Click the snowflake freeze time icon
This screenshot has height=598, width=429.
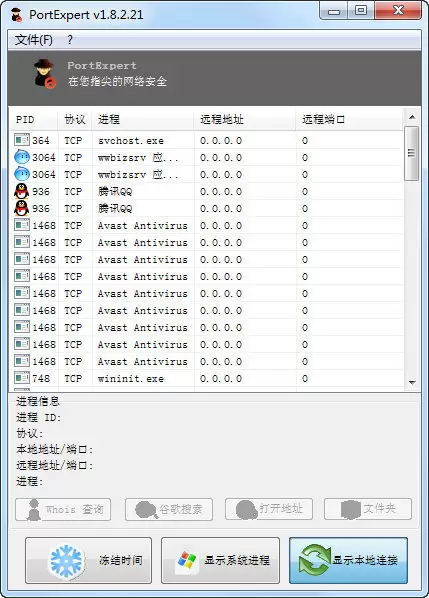coord(67,561)
